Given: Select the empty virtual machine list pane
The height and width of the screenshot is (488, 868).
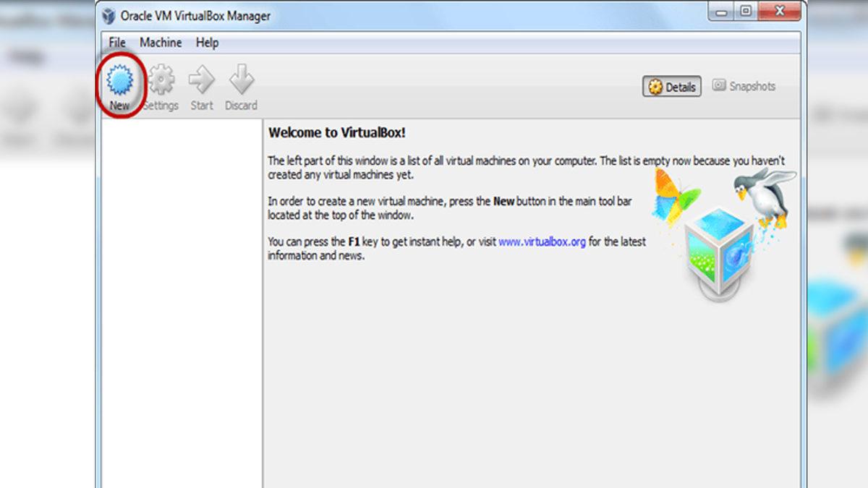Looking at the screenshot, I should (x=181, y=289).
